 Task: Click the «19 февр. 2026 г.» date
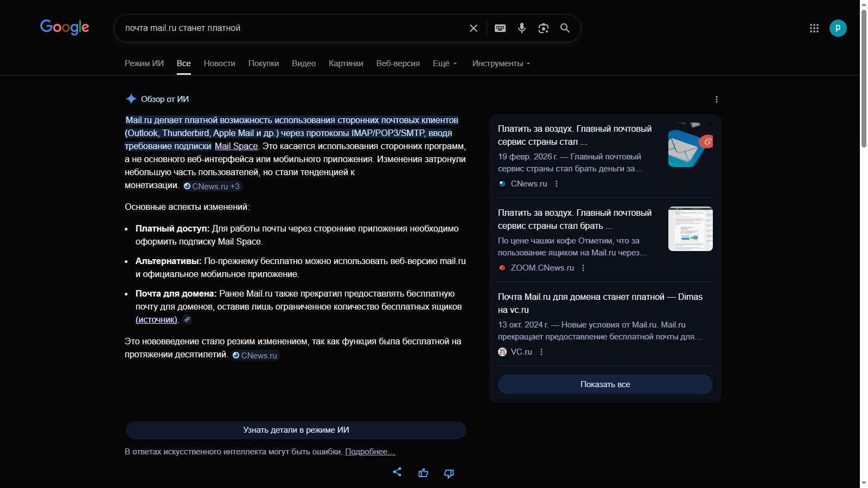528,157
